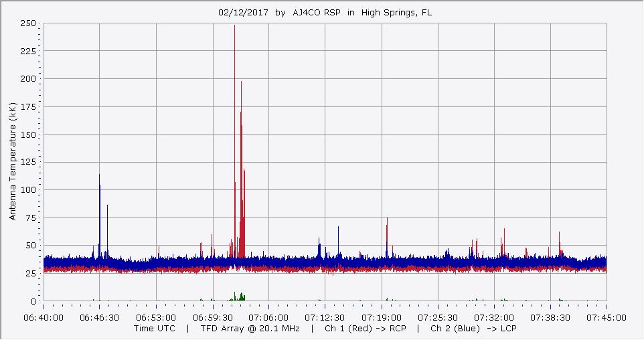Click 'High Springs, FL' in the title
The image size is (644, 340).
[396, 12]
